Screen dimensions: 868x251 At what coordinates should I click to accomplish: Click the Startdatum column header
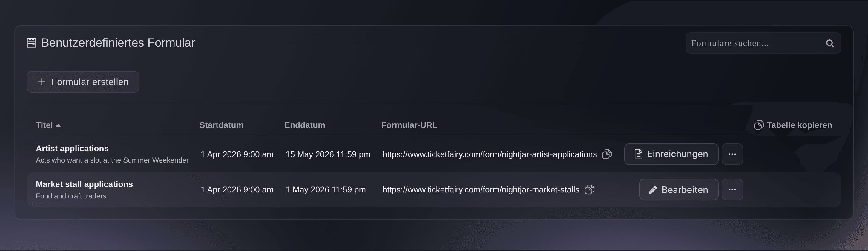[x=221, y=125]
